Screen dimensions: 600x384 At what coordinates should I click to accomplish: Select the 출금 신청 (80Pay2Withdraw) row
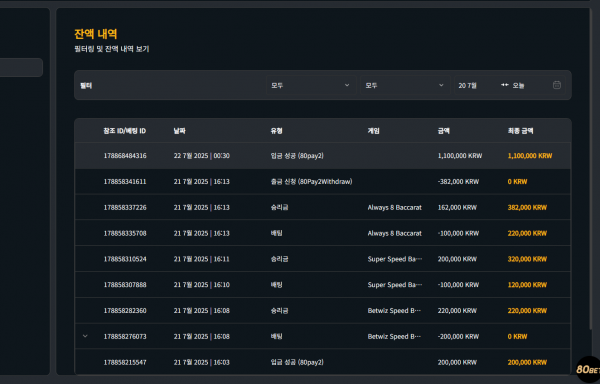pyautogui.click(x=323, y=182)
